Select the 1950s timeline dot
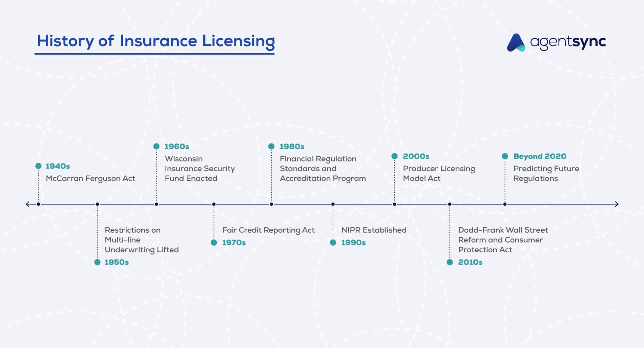The width and height of the screenshot is (644, 348). click(98, 262)
